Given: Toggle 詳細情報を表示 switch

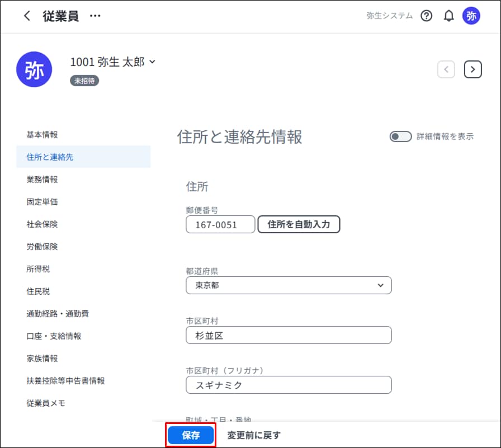Looking at the screenshot, I should 400,136.
